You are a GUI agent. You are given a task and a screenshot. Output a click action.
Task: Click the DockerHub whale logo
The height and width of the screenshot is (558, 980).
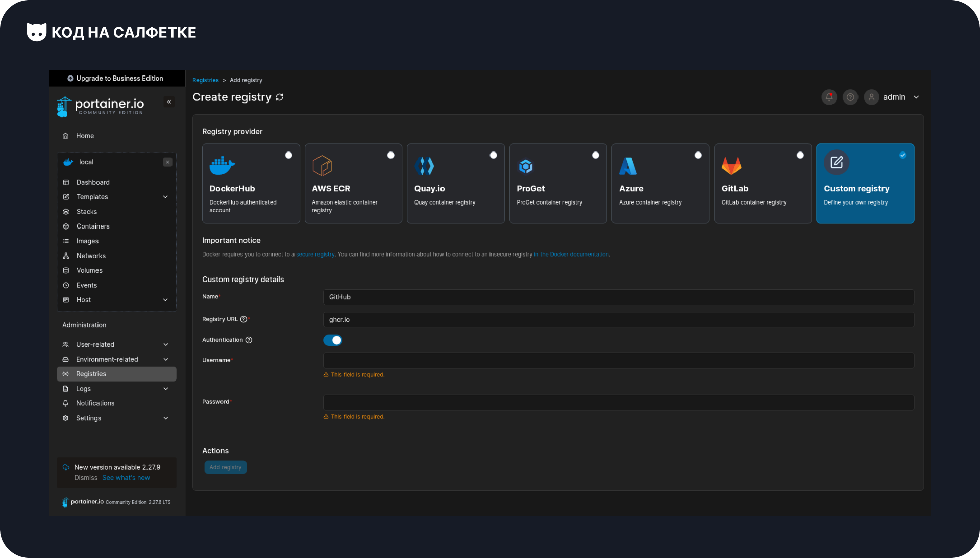point(222,166)
